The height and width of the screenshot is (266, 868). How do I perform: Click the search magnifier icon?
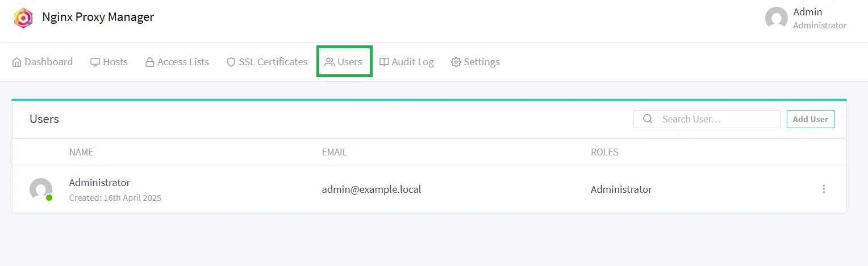coord(648,119)
